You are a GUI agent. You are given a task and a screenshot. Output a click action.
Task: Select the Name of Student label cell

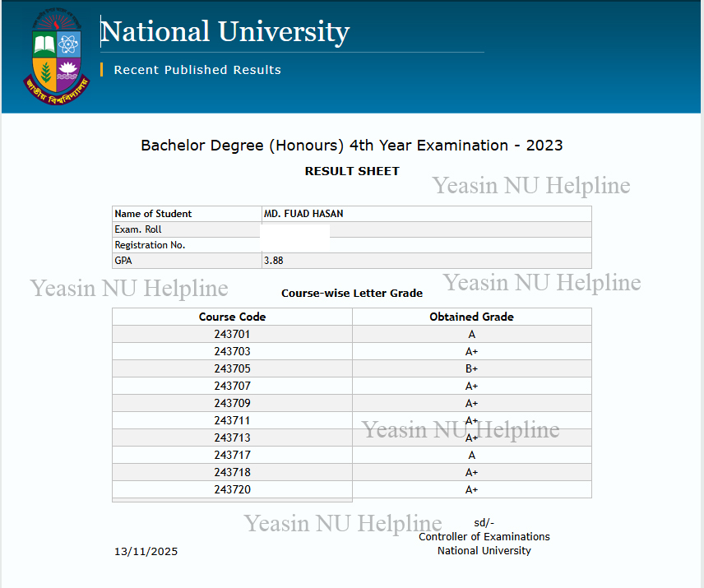point(153,214)
